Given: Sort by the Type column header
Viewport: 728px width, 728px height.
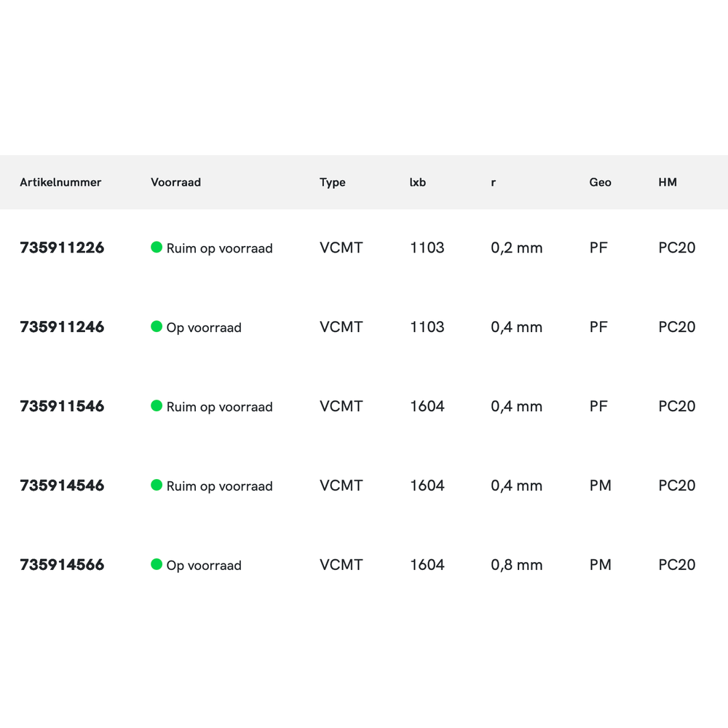Looking at the screenshot, I should 332,182.
